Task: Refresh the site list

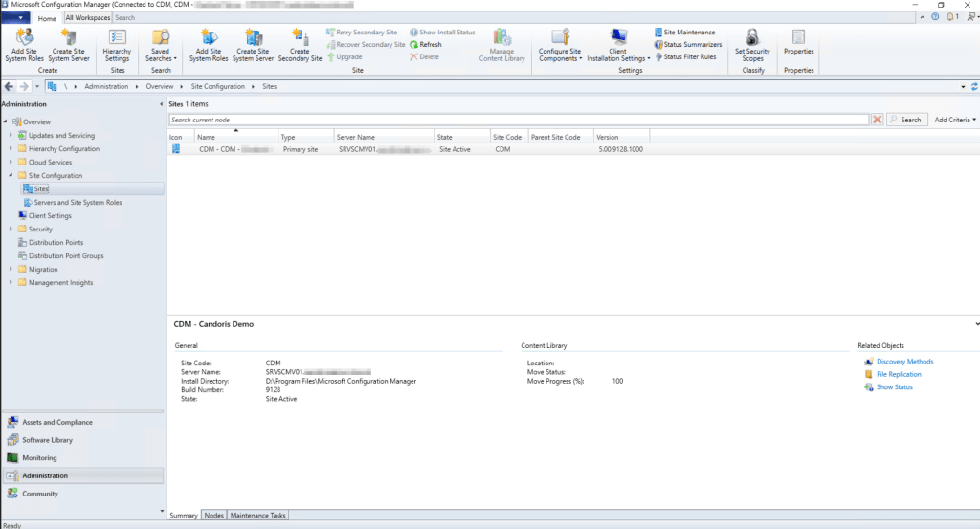Action: click(426, 45)
